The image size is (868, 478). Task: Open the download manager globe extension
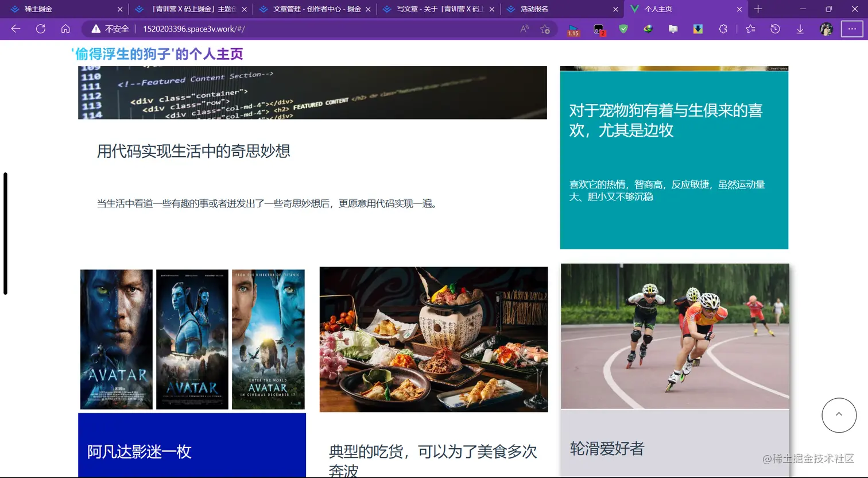coord(648,29)
